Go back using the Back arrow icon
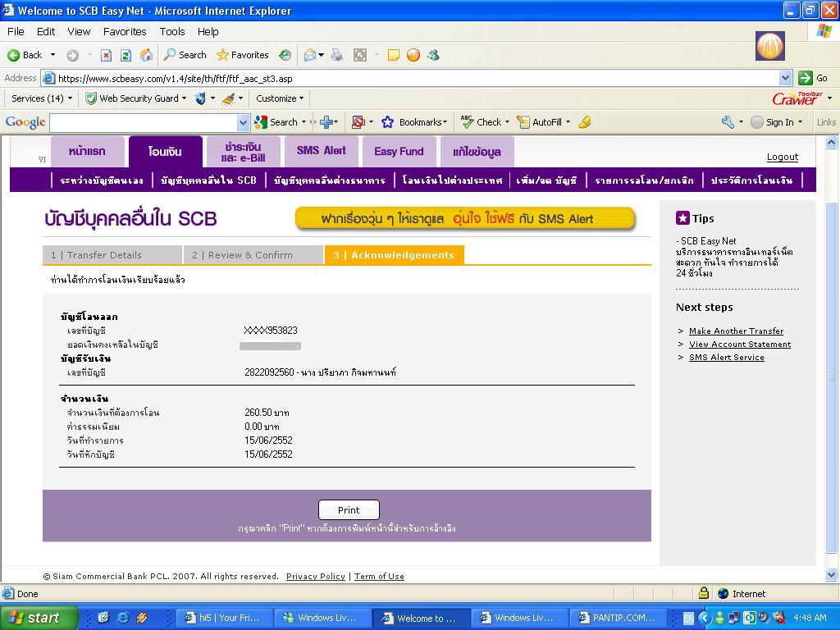 13,55
